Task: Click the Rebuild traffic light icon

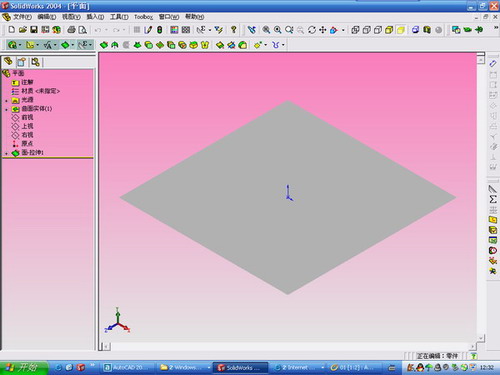Action: click(x=160, y=30)
